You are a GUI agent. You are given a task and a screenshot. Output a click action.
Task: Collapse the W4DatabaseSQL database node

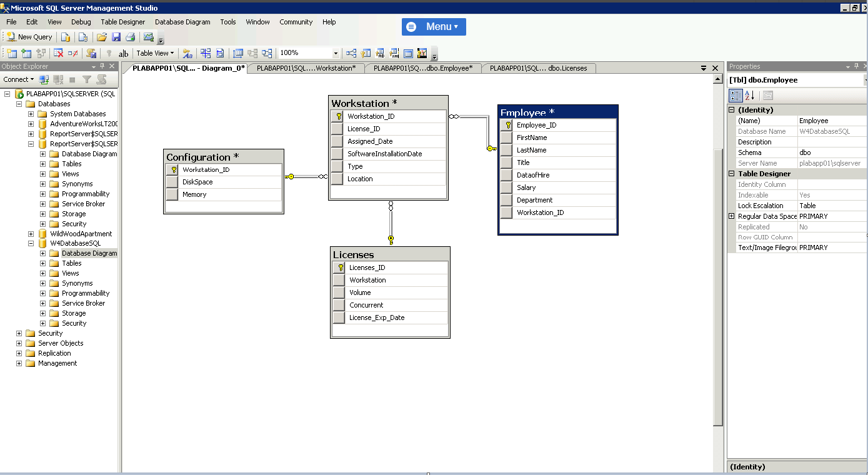coord(31,243)
